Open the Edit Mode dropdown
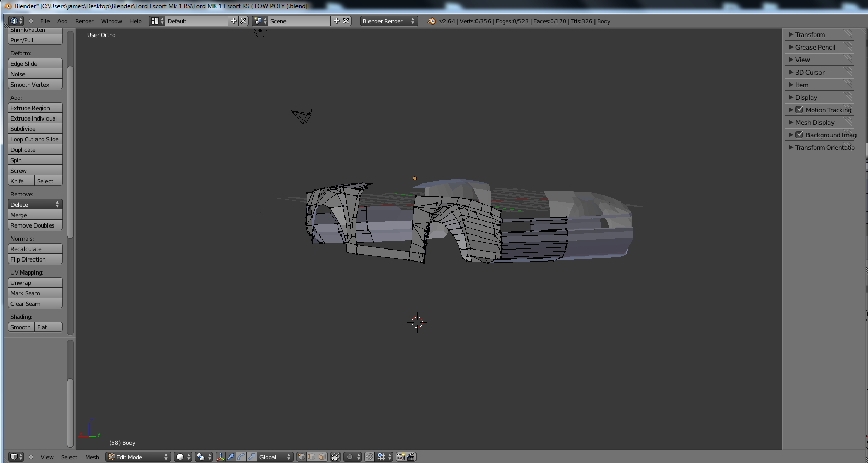The image size is (868, 463). click(x=138, y=457)
